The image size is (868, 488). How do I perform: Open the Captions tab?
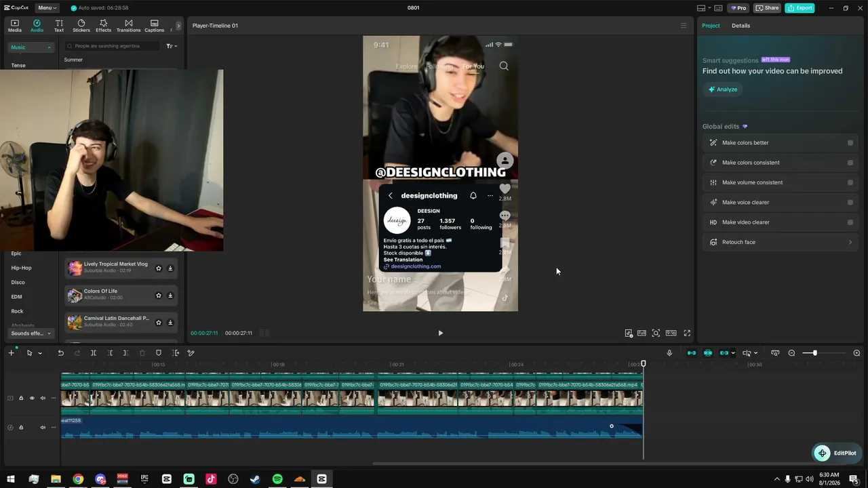154,26
